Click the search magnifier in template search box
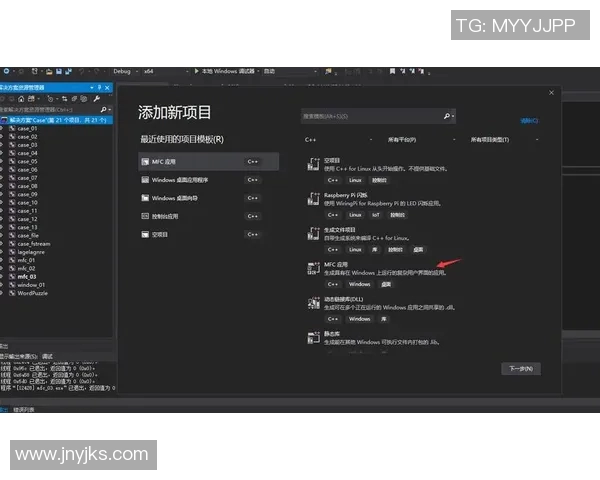Viewport: 600px width, 480px height. point(447,116)
